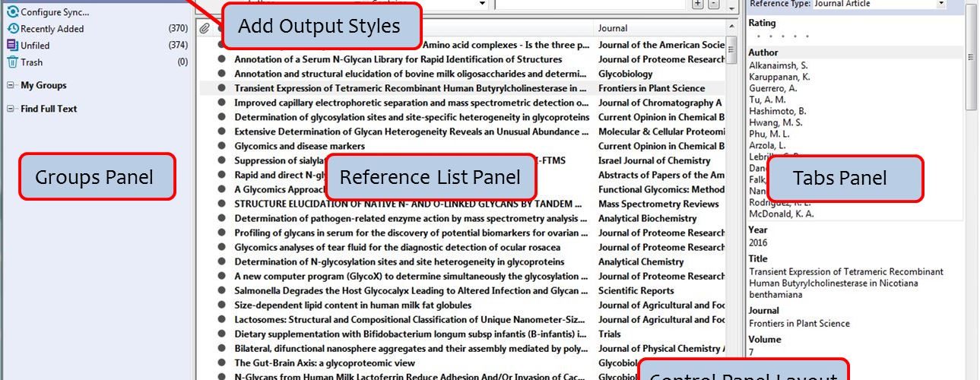
Task: Click the paperclip attachment column header
Action: click(x=205, y=28)
